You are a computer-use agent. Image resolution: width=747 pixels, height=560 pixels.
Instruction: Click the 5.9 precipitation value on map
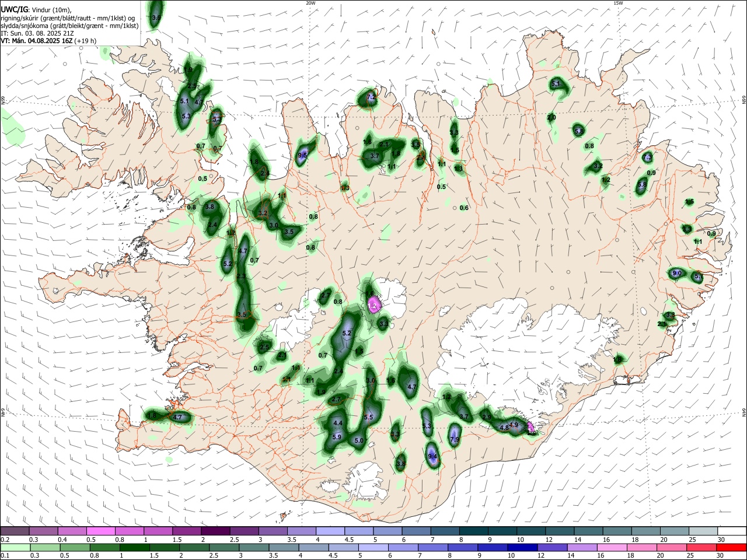point(337,437)
